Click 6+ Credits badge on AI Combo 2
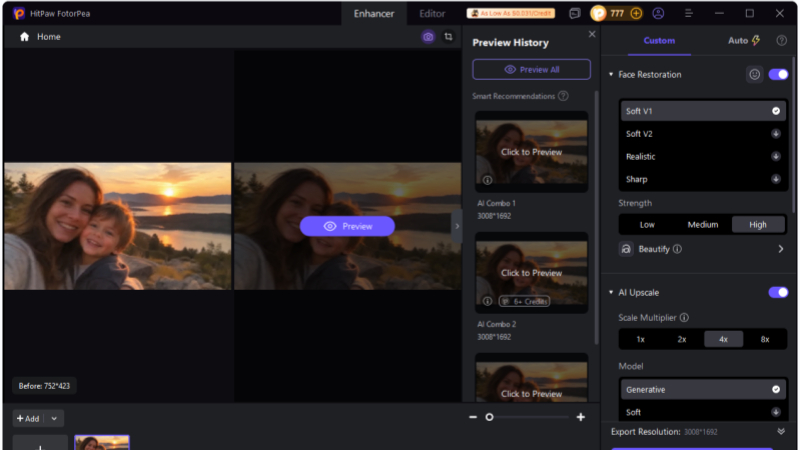 click(x=524, y=302)
